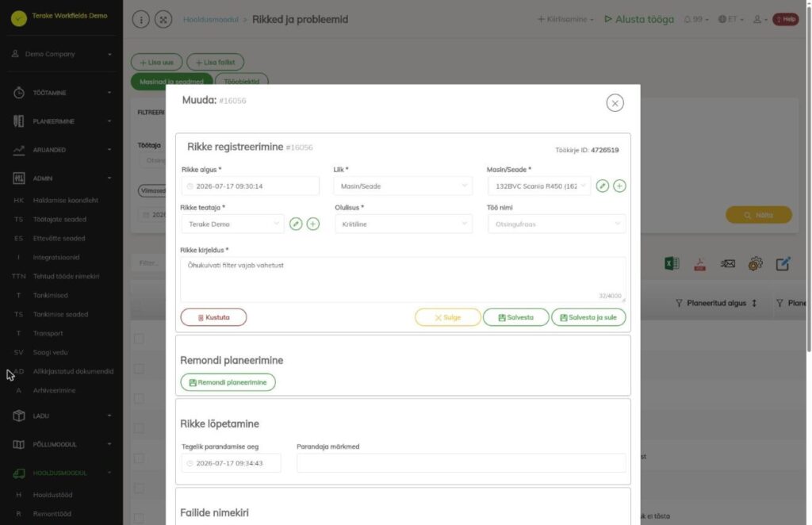The height and width of the screenshot is (525, 812).
Task: Add new machine with plus icon beside Masin/Seade
Action: [619, 186]
